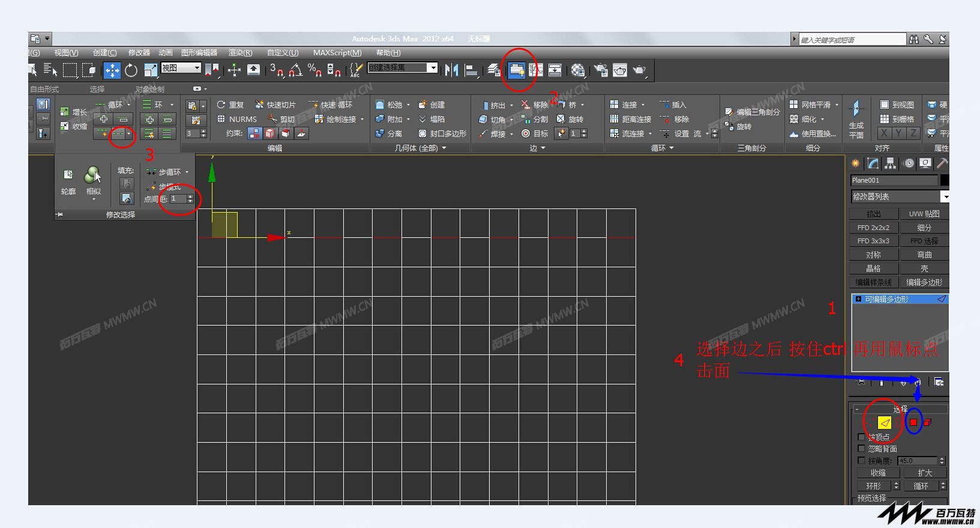Enable the 按顶点 checkbox

coord(862,437)
